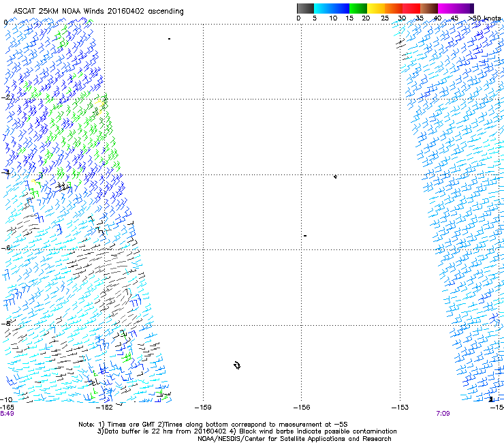504x443 pixels.
Task: Click the -153 longitude label
Action: tap(400, 408)
